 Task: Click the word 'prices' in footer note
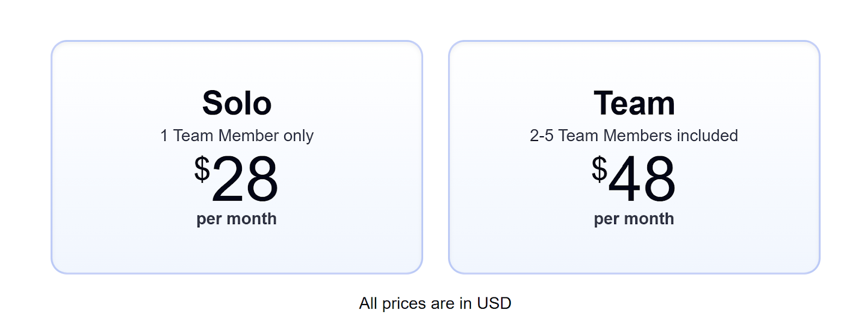click(x=404, y=303)
